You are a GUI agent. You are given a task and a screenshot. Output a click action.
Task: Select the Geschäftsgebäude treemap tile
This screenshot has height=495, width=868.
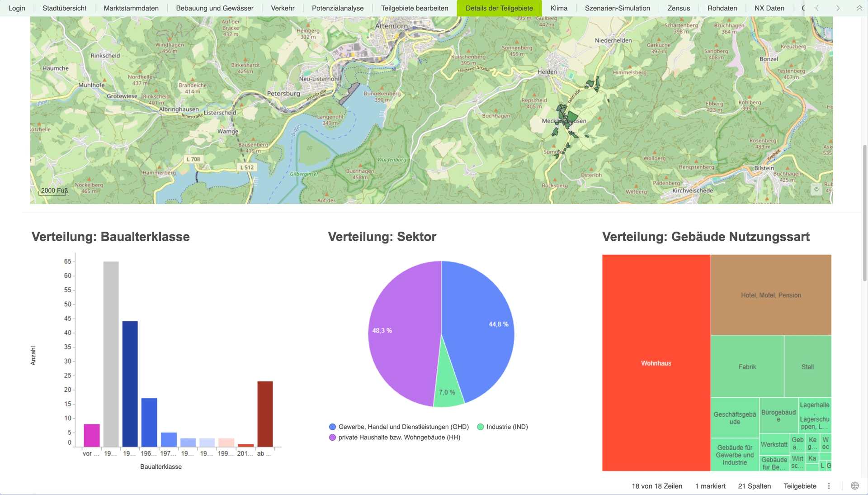pos(735,418)
